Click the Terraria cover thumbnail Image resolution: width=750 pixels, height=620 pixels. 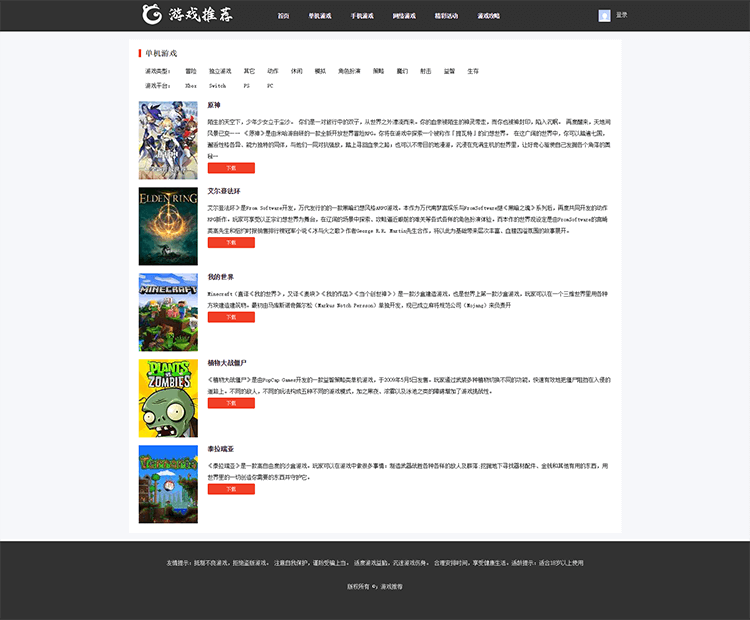tap(168, 484)
